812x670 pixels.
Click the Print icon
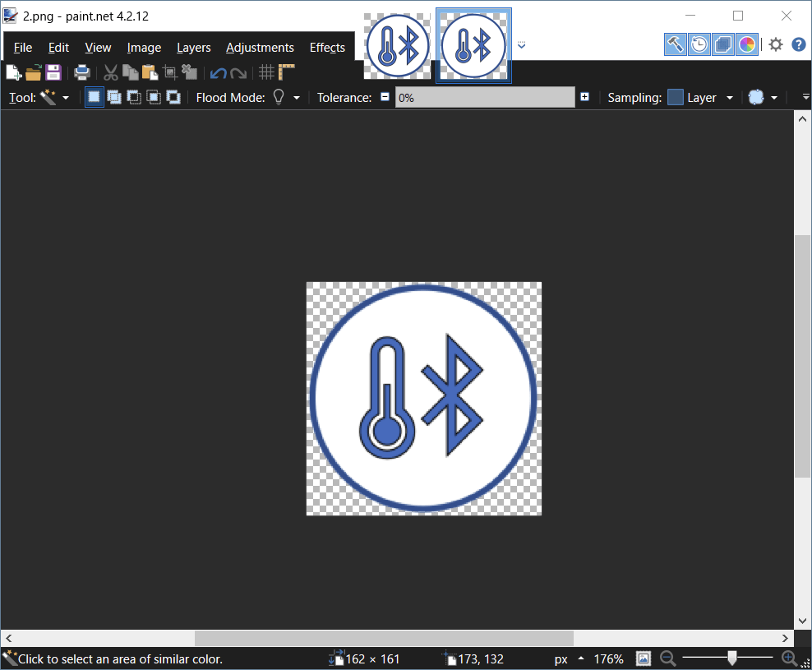(x=82, y=72)
